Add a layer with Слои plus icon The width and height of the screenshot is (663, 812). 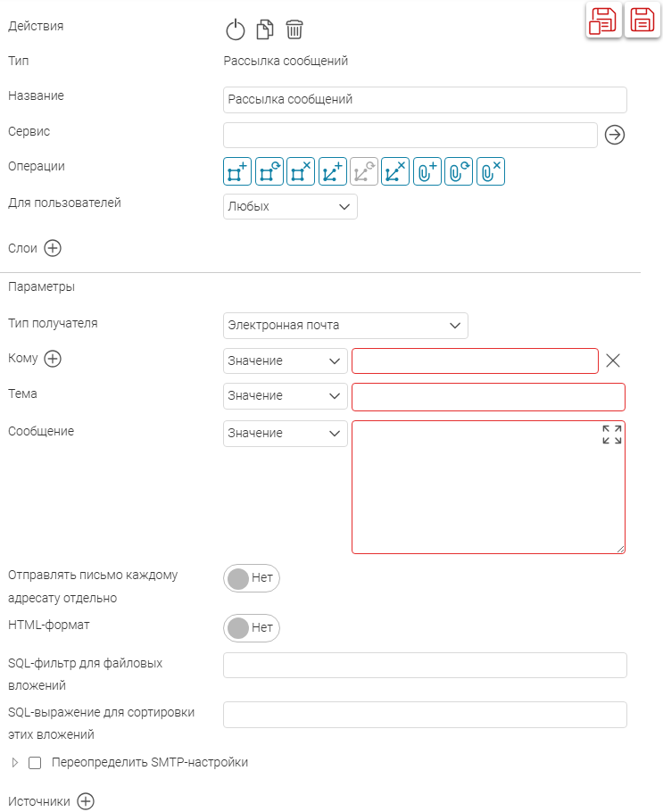[x=53, y=248]
